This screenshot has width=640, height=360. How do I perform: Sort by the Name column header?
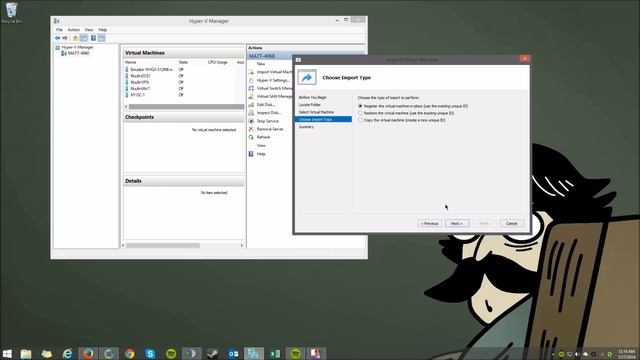tap(131, 62)
